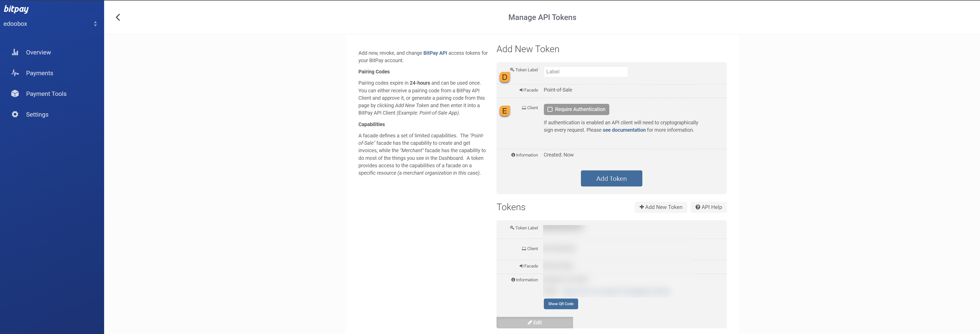Open the Payment Tools menu item
Viewport: 980px width, 334px height.
coord(46,94)
